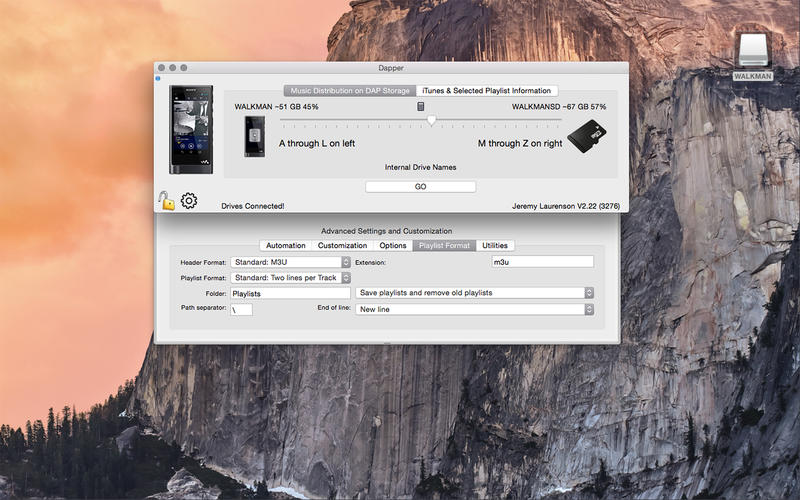Click the Path separator input field

tap(241, 310)
